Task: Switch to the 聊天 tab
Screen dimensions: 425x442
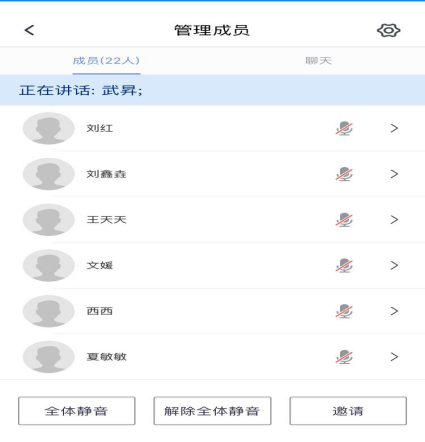Action: coord(318,61)
